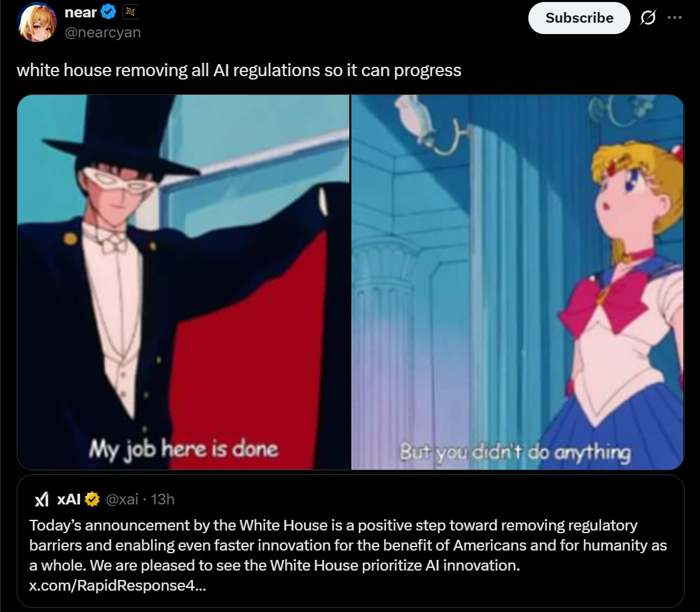Click xAI's gold verified badge

pyautogui.click(x=92, y=499)
